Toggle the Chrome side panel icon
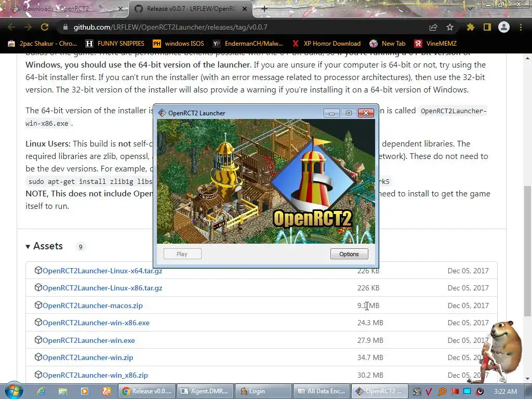 (487, 27)
